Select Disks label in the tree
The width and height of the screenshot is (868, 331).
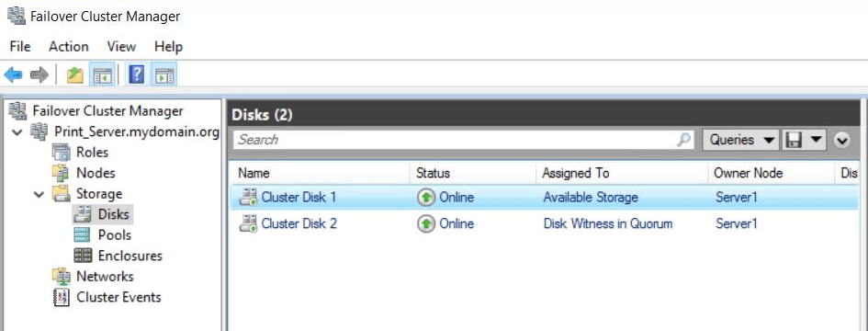click(114, 214)
